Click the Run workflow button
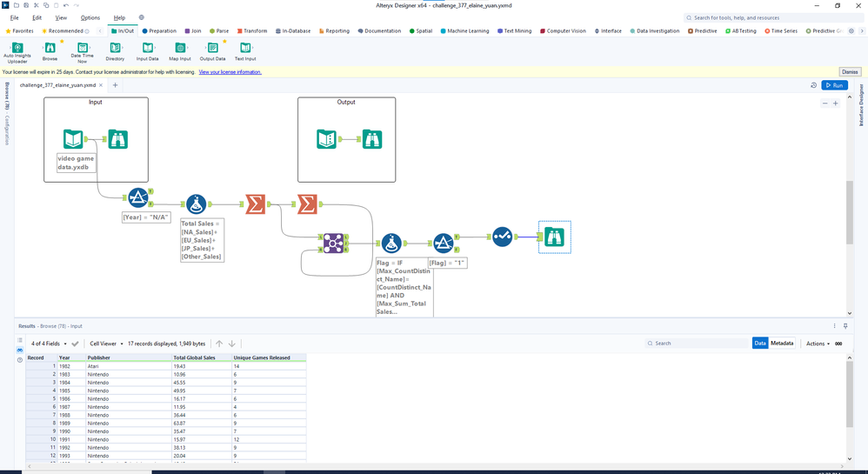Screen dimensions: 868x474 [x=835, y=85]
